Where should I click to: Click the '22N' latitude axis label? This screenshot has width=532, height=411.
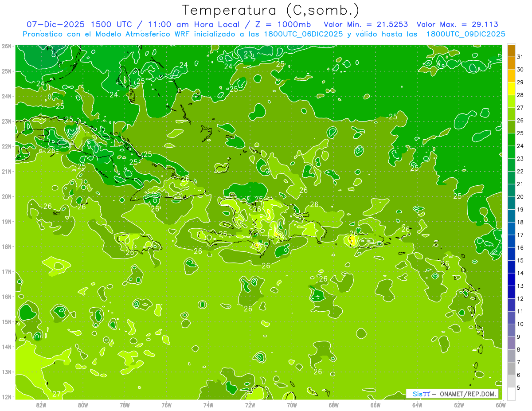(x=6, y=146)
